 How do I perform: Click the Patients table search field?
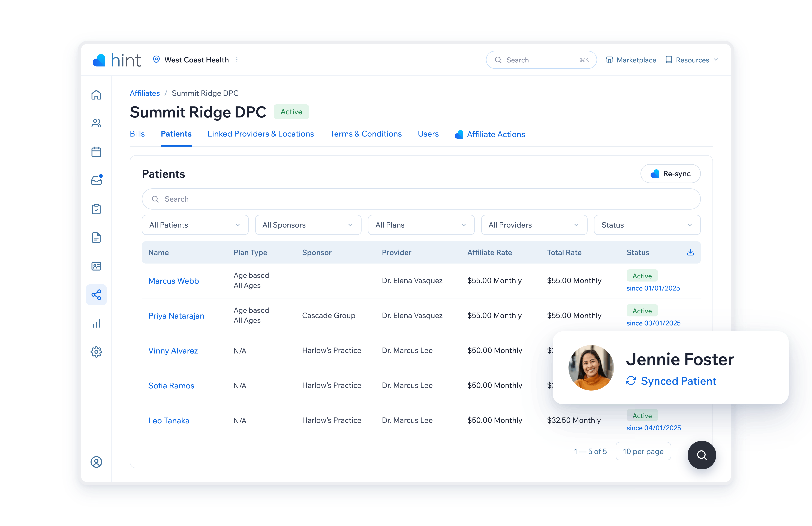click(x=421, y=199)
